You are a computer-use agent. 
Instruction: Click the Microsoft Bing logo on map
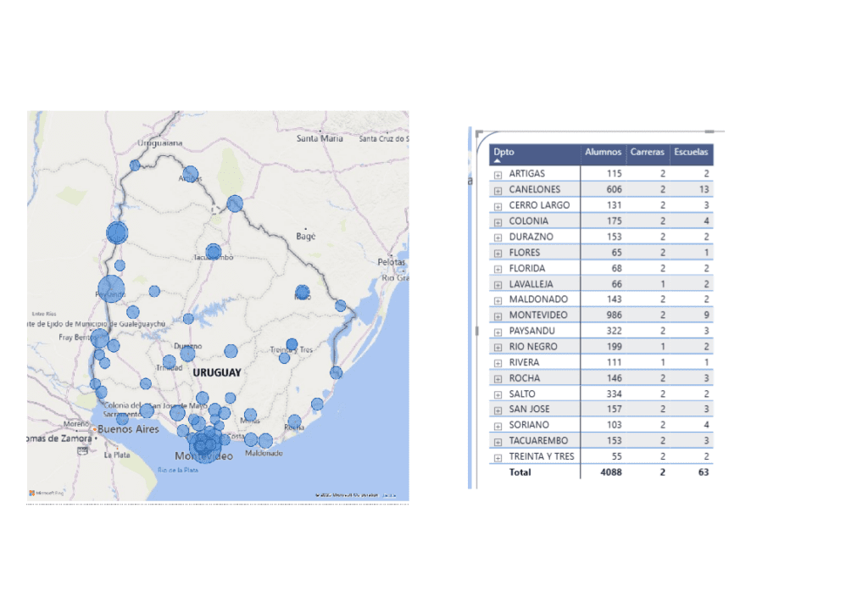[x=47, y=493]
